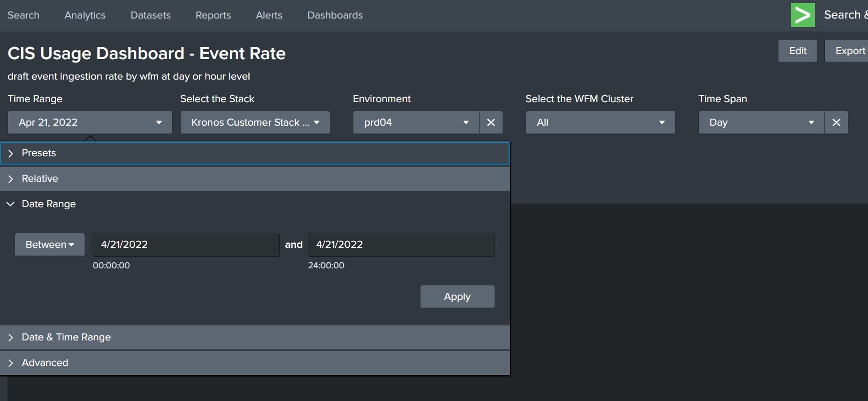Open the Environment prd04 dropdown
The width and height of the screenshot is (868, 401).
(x=416, y=123)
